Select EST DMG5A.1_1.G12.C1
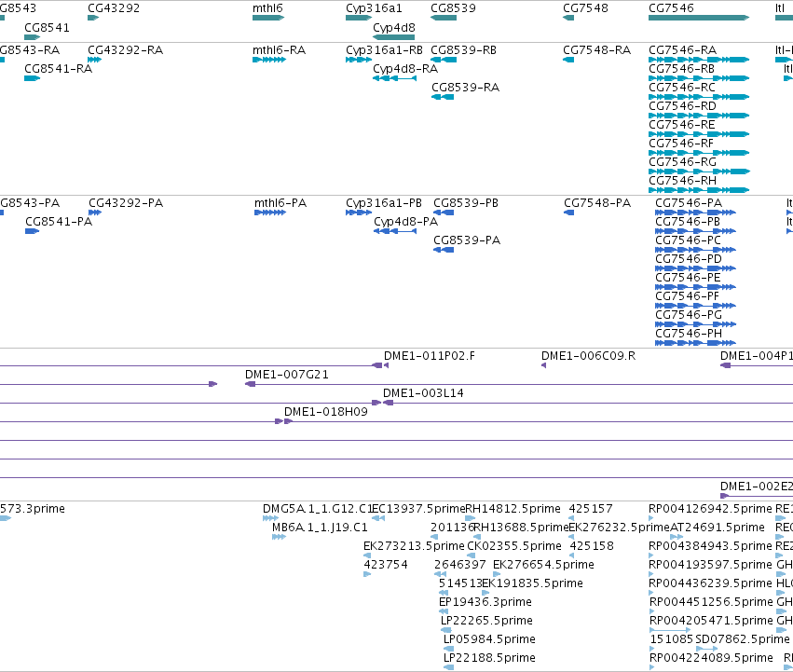The image size is (793, 672). pyautogui.click(x=318, y=509)
